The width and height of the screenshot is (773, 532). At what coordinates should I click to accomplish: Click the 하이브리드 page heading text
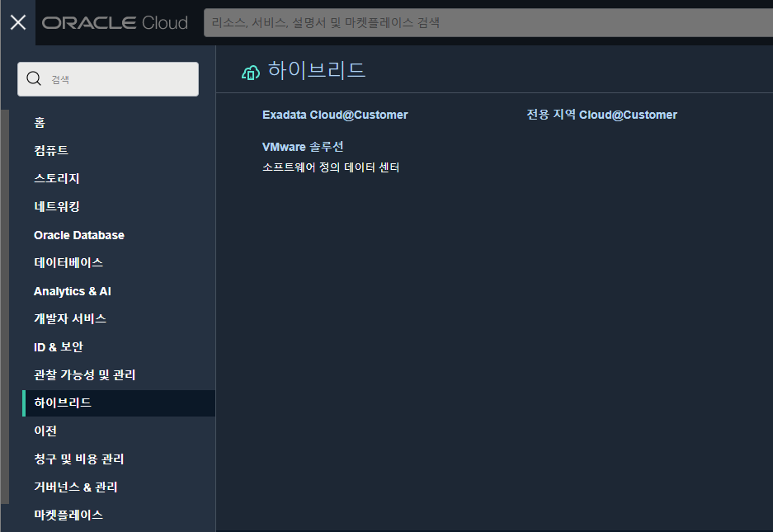click(x=317, y=70)
